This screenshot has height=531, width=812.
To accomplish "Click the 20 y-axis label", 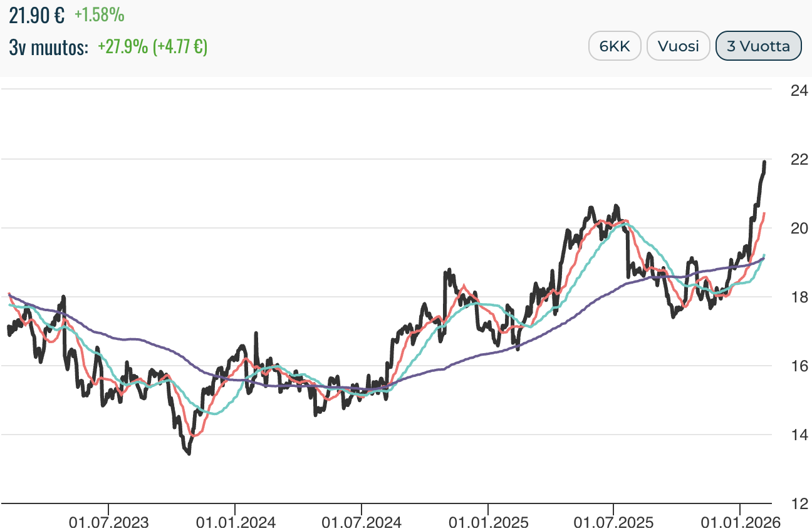I will point(798,229).
